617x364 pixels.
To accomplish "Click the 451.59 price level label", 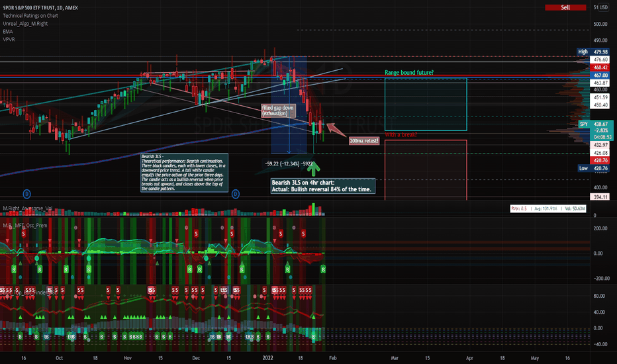I will (600, 97).
